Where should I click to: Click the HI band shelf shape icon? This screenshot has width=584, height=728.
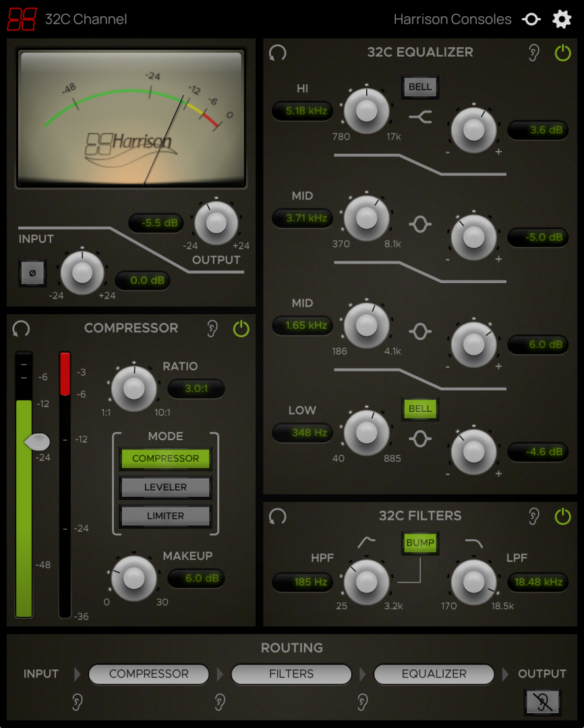coord(420,117)
